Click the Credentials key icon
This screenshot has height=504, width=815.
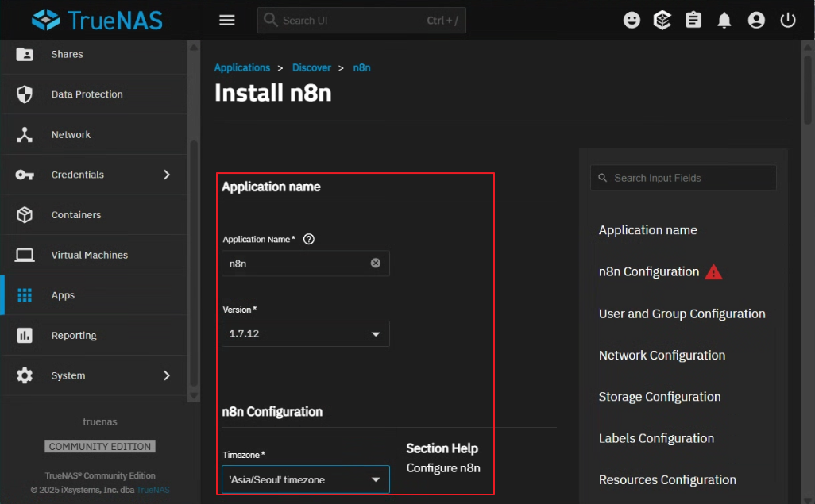25,175
